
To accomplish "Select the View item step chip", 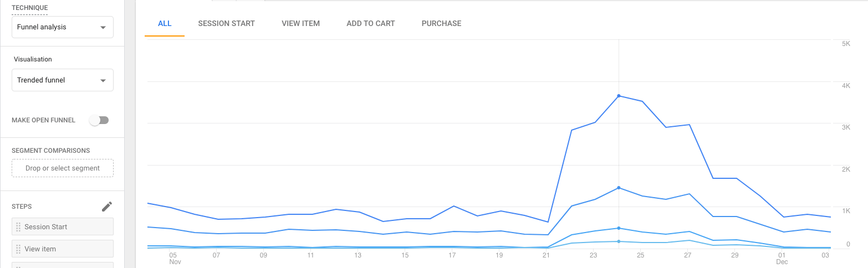I will (63, 249).
